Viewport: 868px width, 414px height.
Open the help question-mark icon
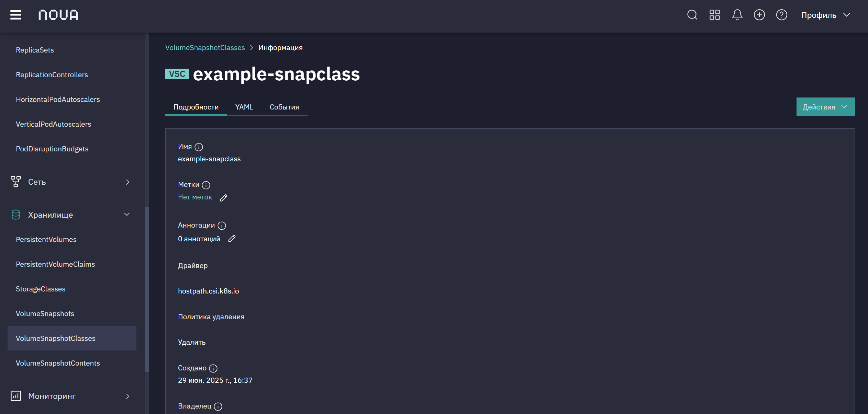pyautogui.click(x=782, y=15)
